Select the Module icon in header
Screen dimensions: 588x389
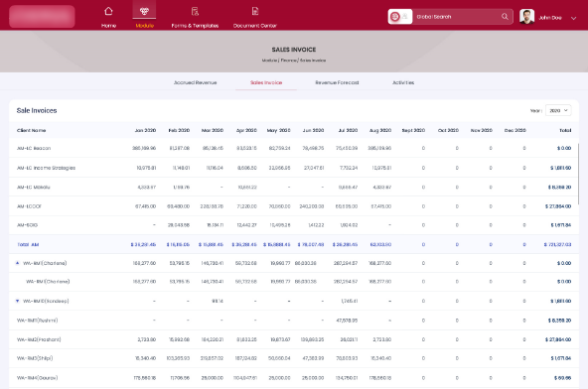click(144, 11)
